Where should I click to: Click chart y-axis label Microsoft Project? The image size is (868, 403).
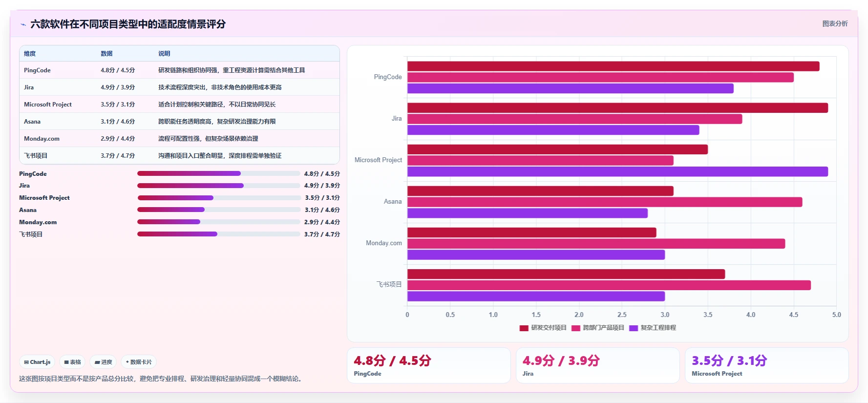point(378,160)
